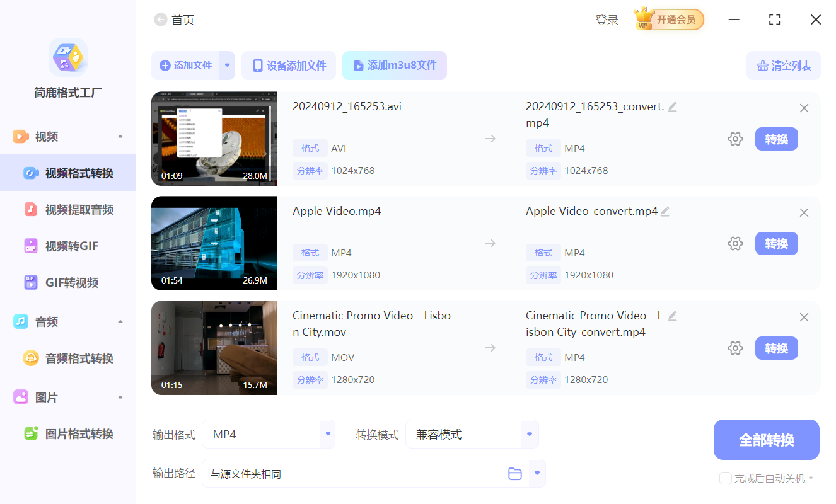Expand the 添加文件 dropdown arrow
Screen dimensions: 836x504
point(227,65)
